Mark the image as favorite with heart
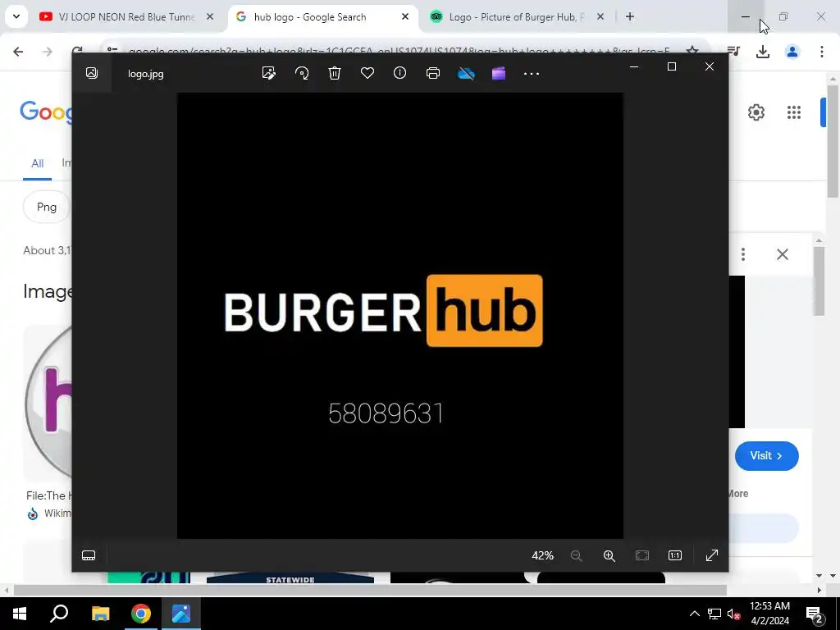The height and width of the screenshot is (630, 840). [x=367, y=73]
